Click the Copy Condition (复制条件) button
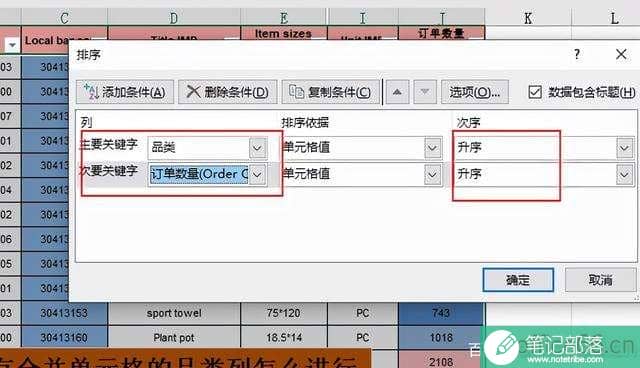 pos(330,92)
